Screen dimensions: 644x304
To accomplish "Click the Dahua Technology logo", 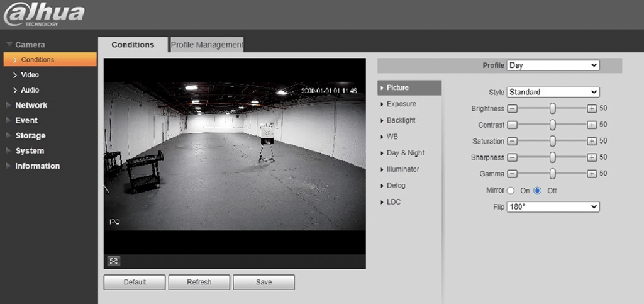I will 44,14.
